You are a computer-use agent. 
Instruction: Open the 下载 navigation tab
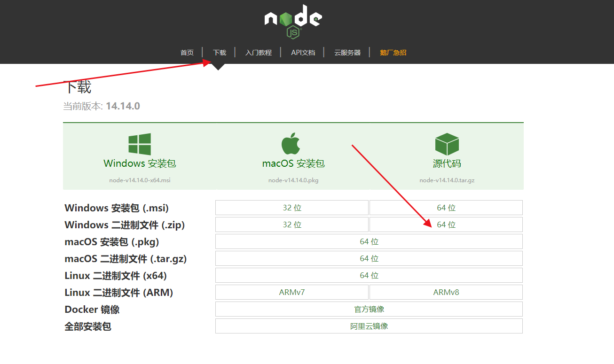point(220,53)
